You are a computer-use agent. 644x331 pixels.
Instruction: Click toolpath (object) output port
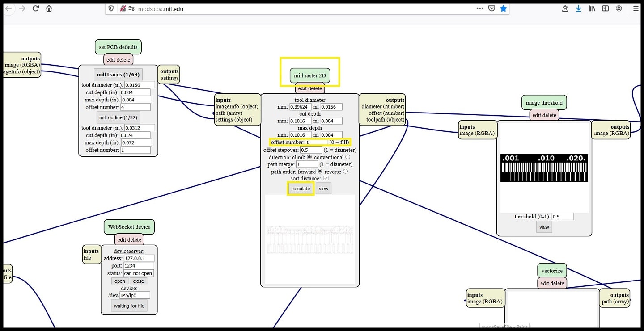386,119
